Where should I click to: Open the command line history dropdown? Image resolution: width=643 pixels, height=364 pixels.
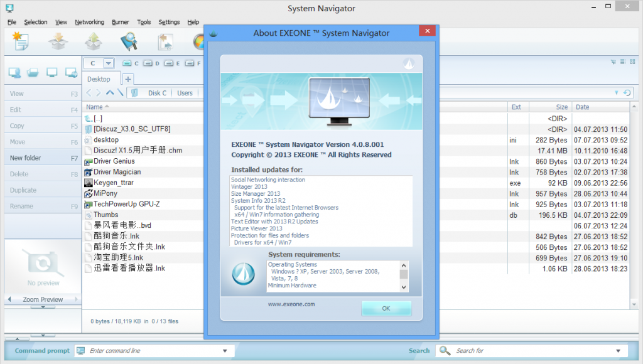(225, 351)
